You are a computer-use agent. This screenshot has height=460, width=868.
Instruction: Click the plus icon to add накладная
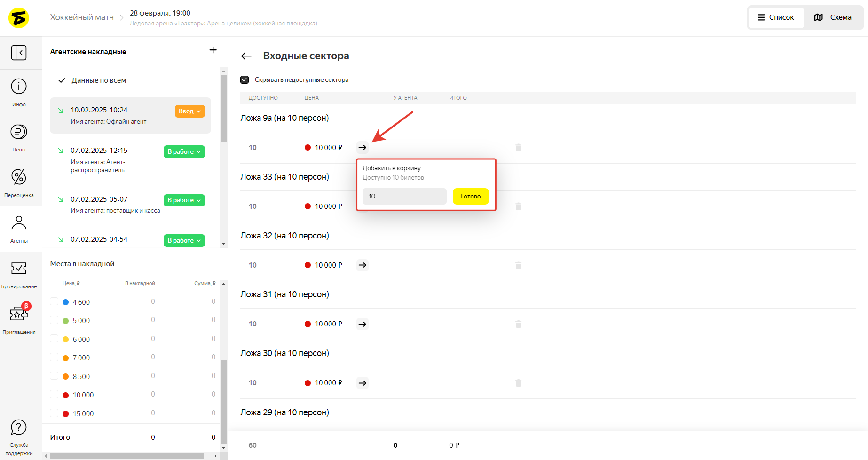pyautogui.click(x=213, y=50)
